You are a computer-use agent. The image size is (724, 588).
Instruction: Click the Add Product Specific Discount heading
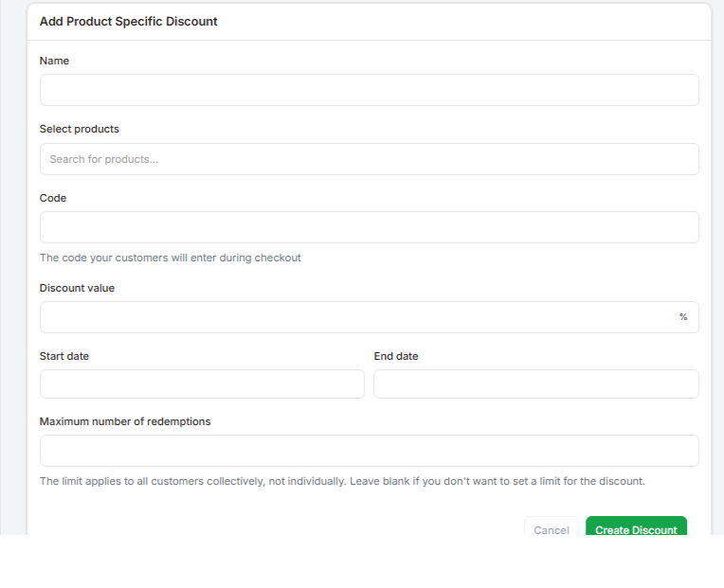point(129,21)
